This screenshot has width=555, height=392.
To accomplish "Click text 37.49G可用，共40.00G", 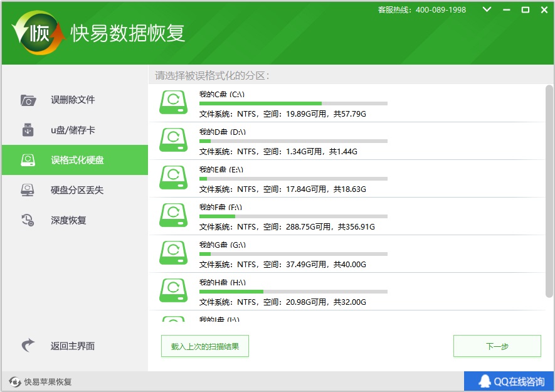I will click(326, 264).
